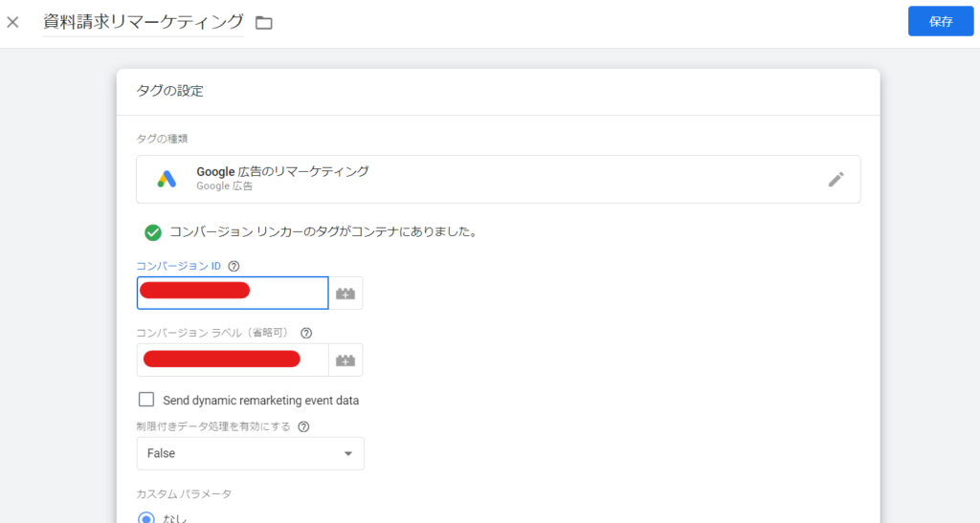Focus the コンバージョン ID input field
The image size is (980, 523).
pos(233,294)
